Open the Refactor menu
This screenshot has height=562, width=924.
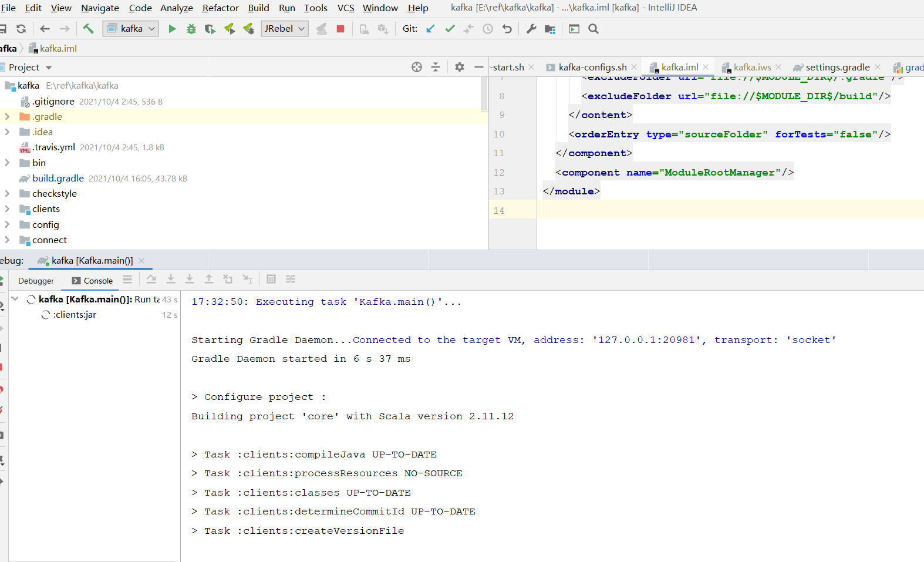pos(220,8)
